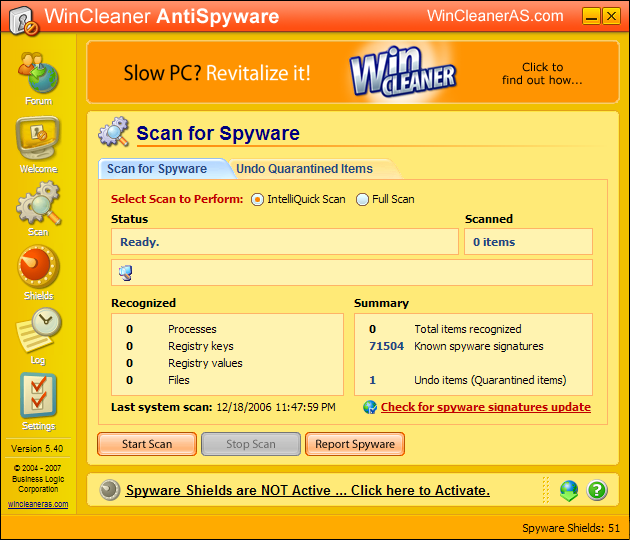
Task: Click the WinCleaner Slow PC banner ad
Action: coord(352,73)
